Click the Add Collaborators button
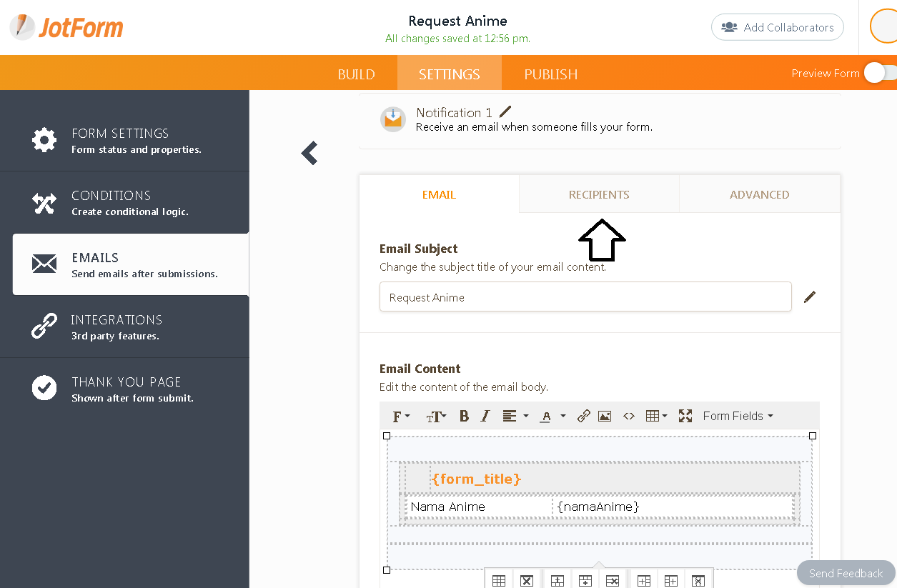Screen dimensions: 897x588 pyautogui.click(x=777, y=27)
